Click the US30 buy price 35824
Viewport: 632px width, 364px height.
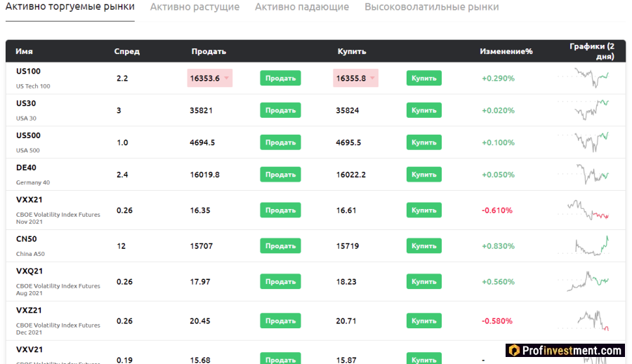click(x=348, y=110)
